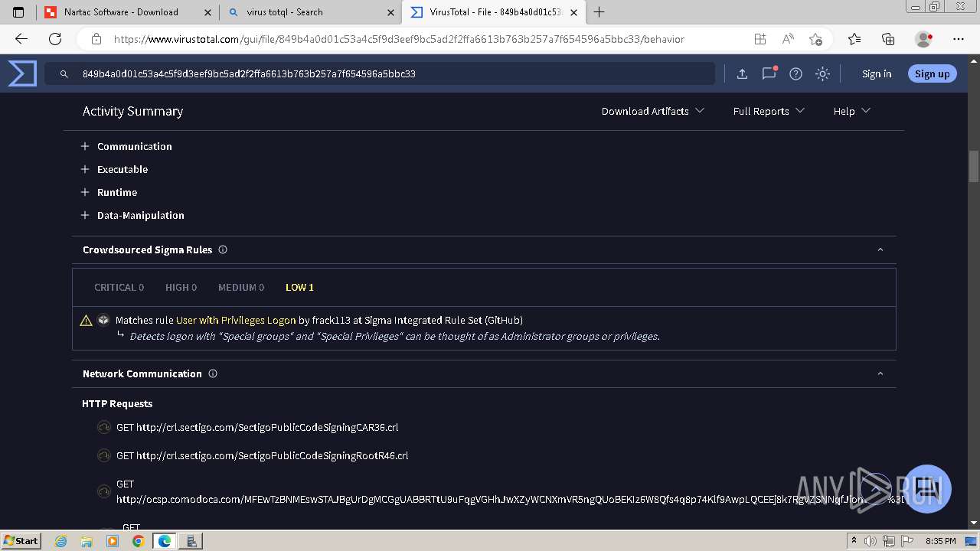This screenshot has width=980, height=551.
Task: Open Edge settings and more menu
Action: (959, 39)
